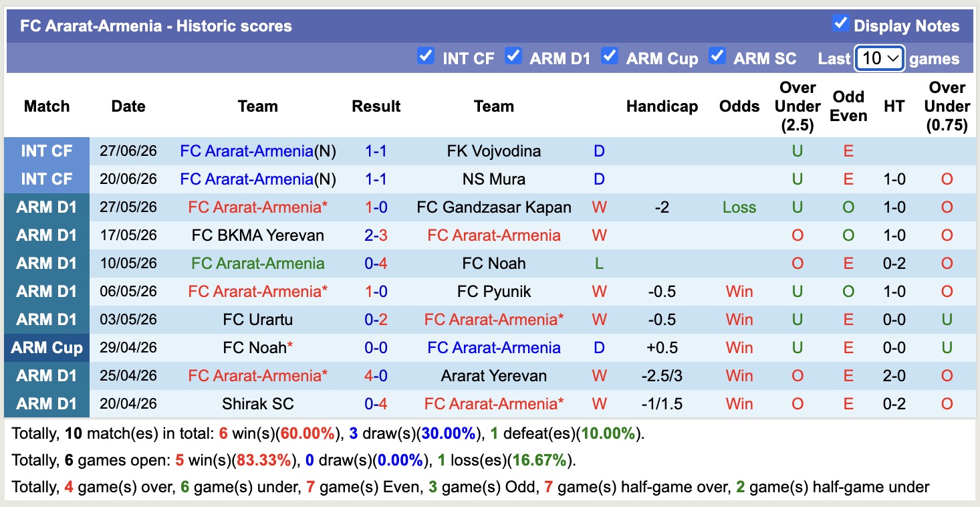The image size is (980, 507).
Task: Disable the ARM Cup filter checkbox
Action: pos(609,56)
